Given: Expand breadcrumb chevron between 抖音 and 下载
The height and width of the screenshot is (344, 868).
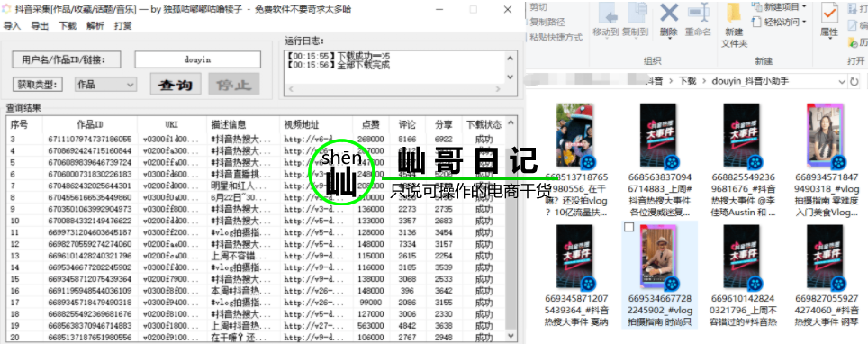Looking at the screenshot, I should (671, 81).
